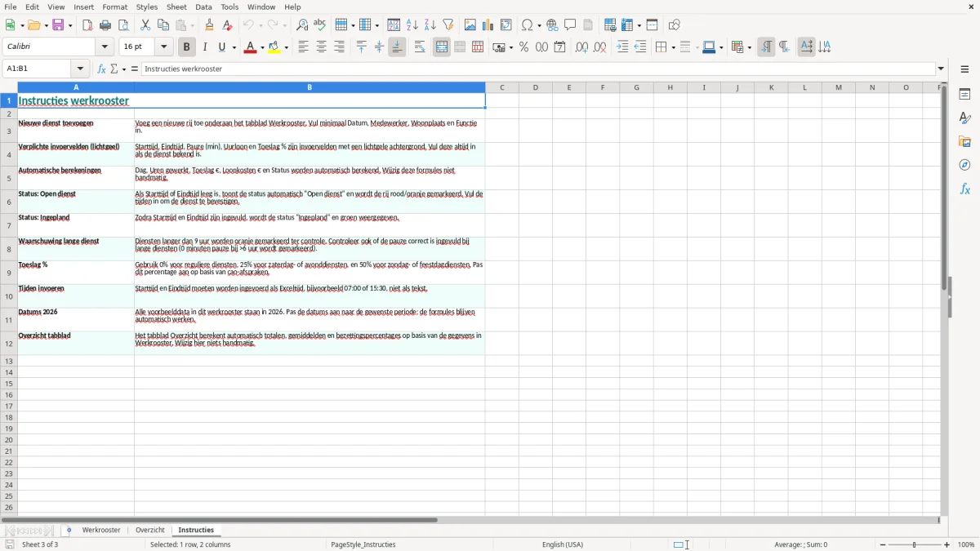Image resolution: width=980 pixels, height=551 pixels.
Task: Toggle Align Left
Action: point(303,47)
